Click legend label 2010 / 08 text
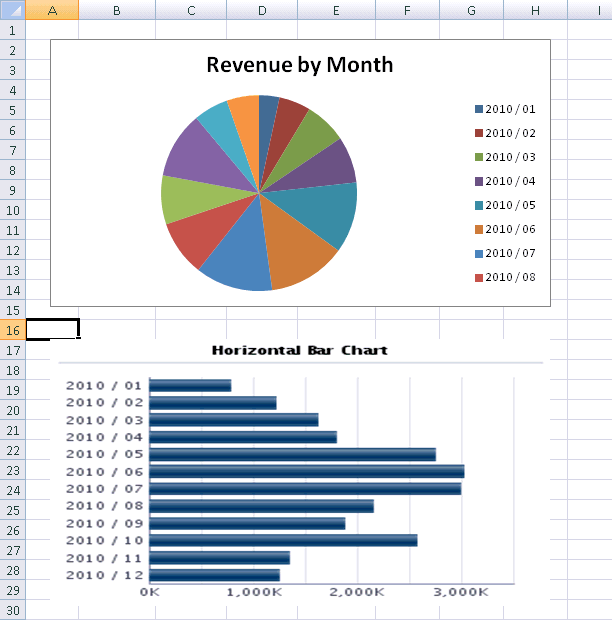The width and height of the screenshot is (612, 620). click(x=510, y=278)
